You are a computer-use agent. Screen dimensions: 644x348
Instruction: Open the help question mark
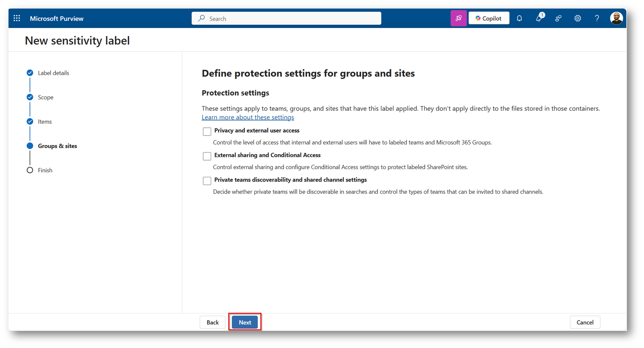point(597,18)
